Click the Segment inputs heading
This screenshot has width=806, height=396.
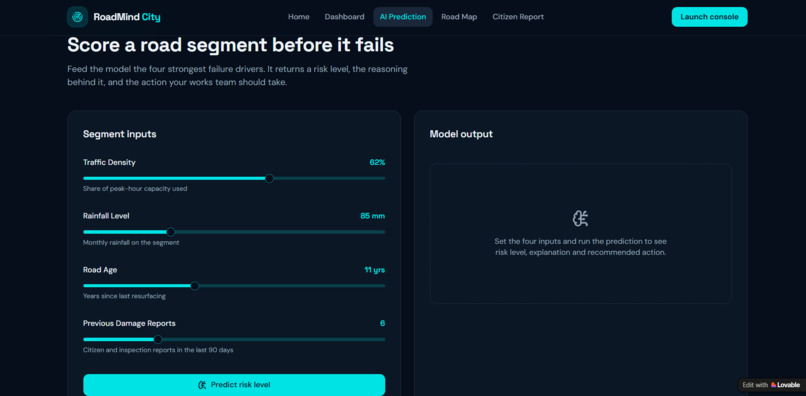(x=120, y=134)
